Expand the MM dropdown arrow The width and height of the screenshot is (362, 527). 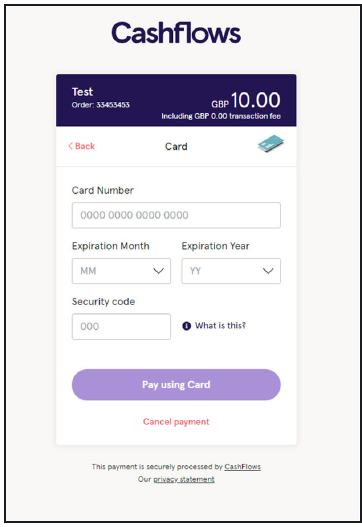(158, 271)
